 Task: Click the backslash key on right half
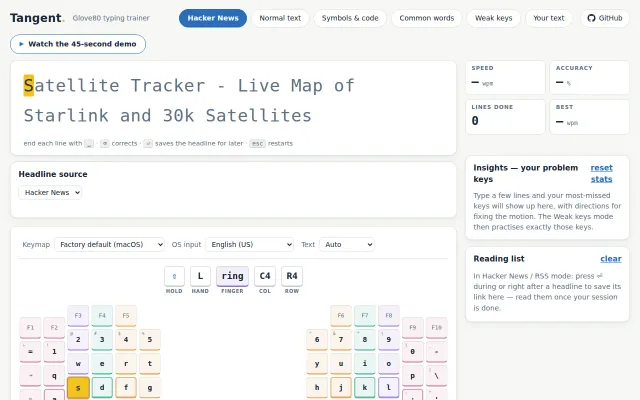436,376
